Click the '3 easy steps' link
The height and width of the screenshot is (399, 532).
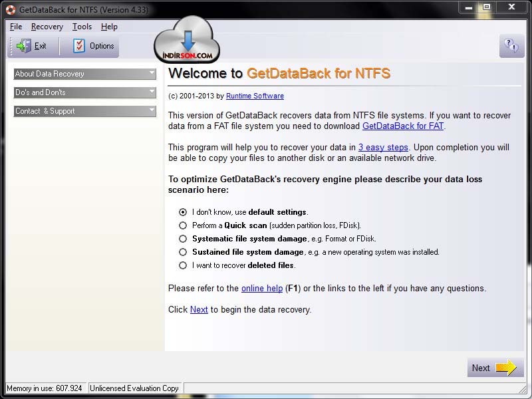coord(383,147)
